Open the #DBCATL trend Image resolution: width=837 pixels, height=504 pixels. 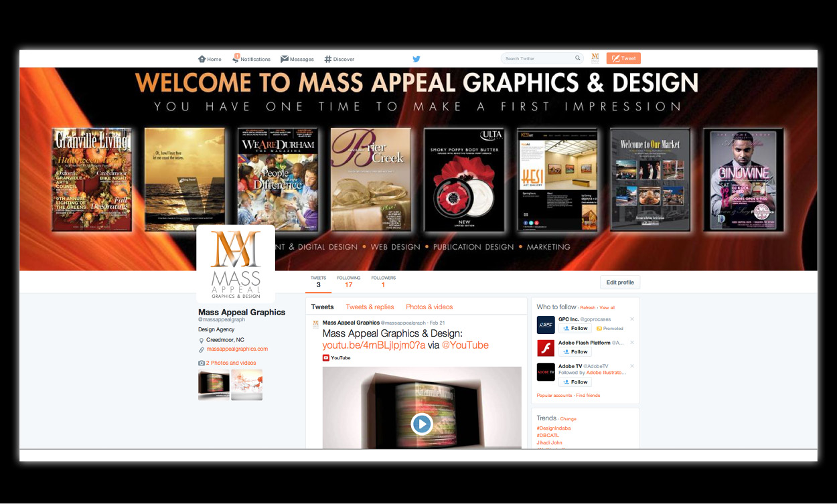coord(548,435)
